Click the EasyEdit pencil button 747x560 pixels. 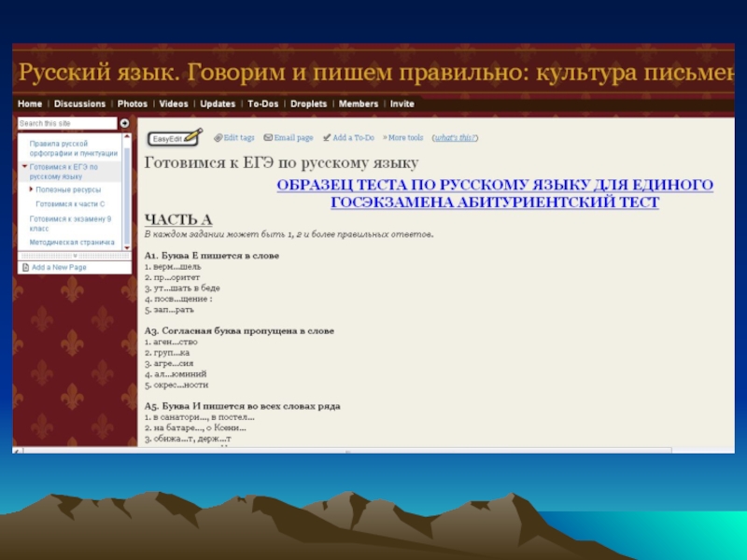tap(175, 137)
